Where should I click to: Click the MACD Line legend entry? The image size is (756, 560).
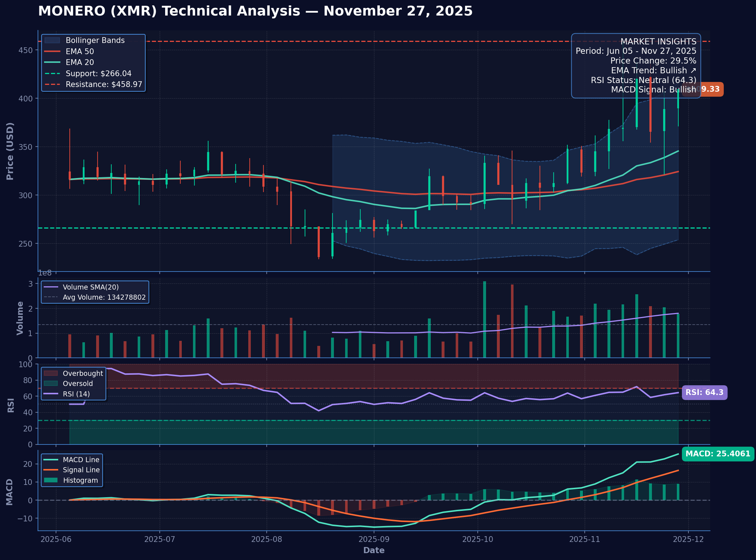(x=81, y=460)
